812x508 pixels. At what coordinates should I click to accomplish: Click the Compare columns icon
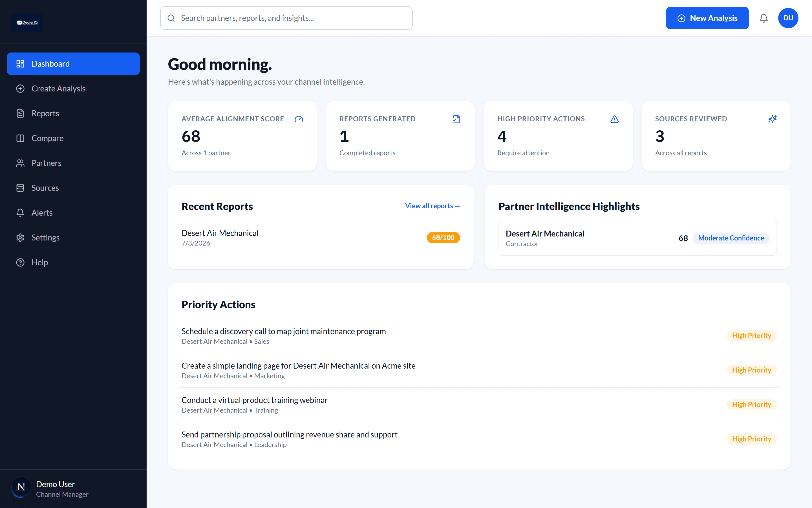click(21, 138)
